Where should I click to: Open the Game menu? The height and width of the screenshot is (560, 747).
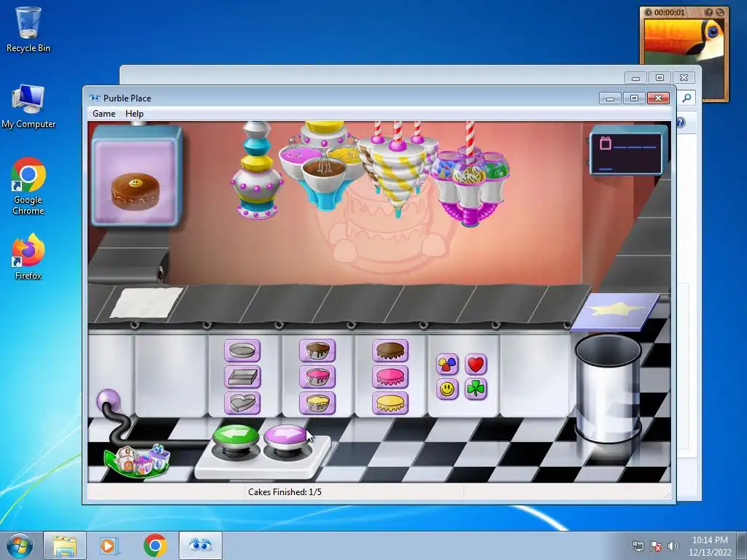point(104,114)
